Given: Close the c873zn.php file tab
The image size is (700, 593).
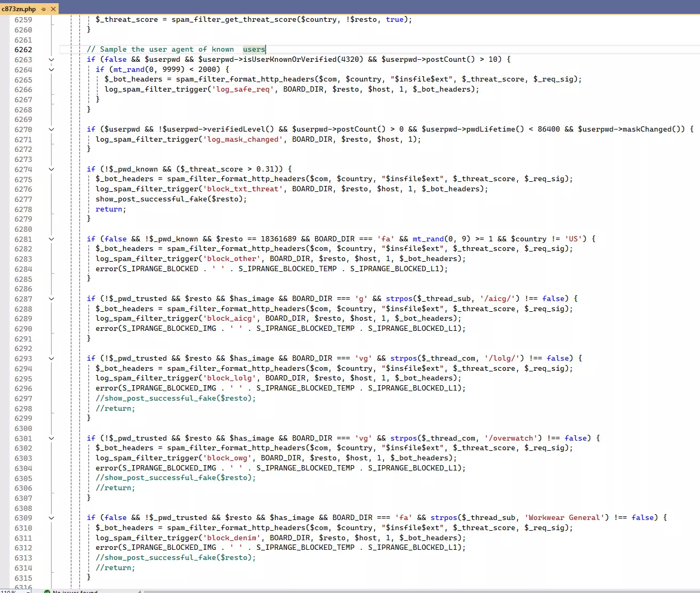Looking at the screenshot, I should click(53, 9).
